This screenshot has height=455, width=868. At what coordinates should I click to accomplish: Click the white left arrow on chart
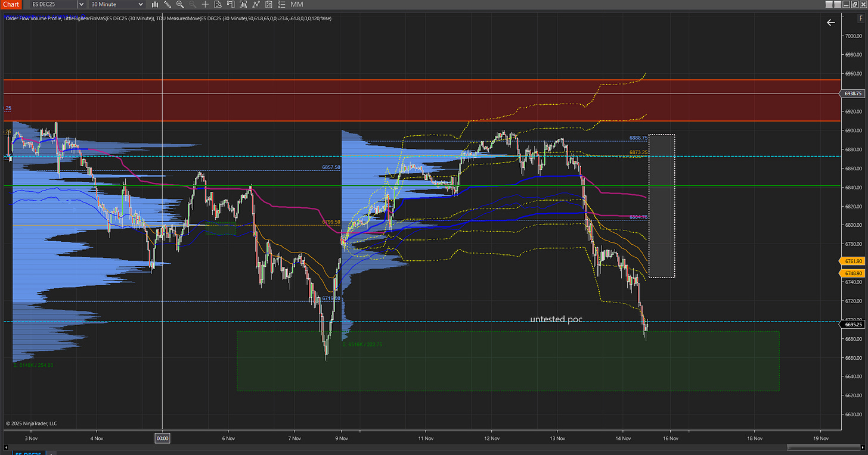(x=830, y=23)
